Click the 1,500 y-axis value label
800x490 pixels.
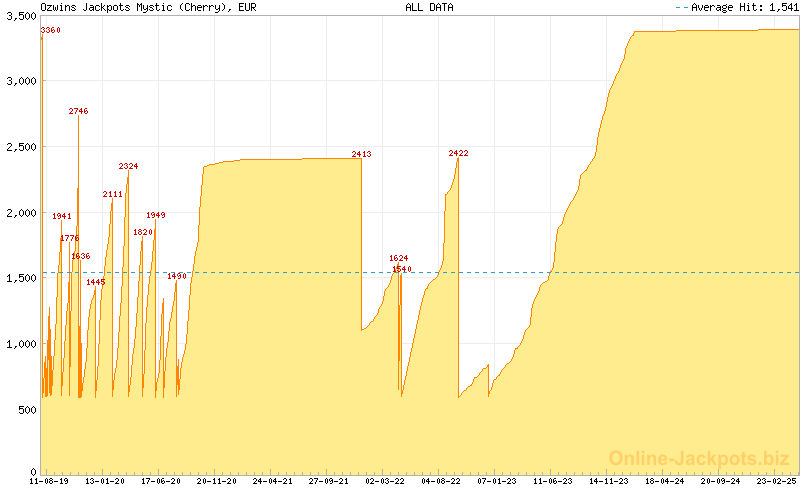(20, 278)
